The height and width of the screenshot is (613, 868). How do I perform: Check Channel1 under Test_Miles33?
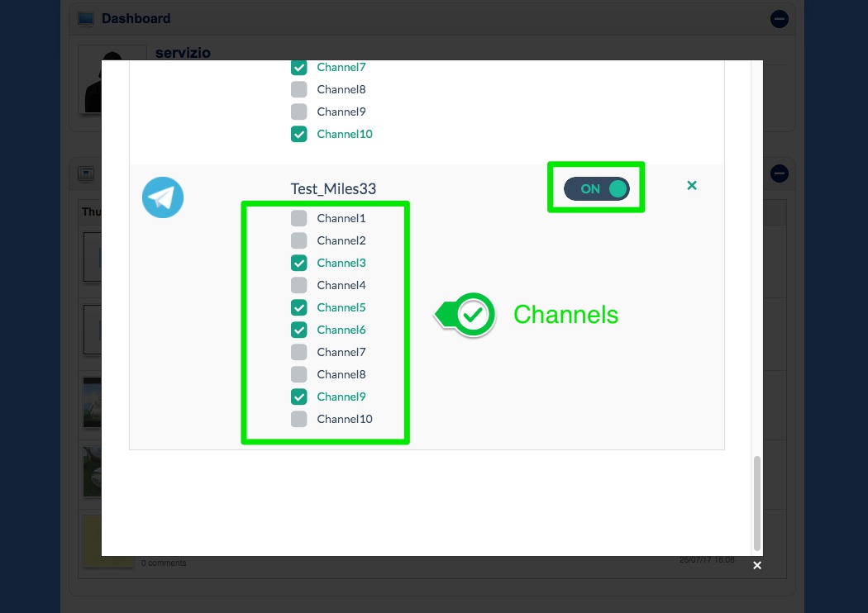click(299, 219)
